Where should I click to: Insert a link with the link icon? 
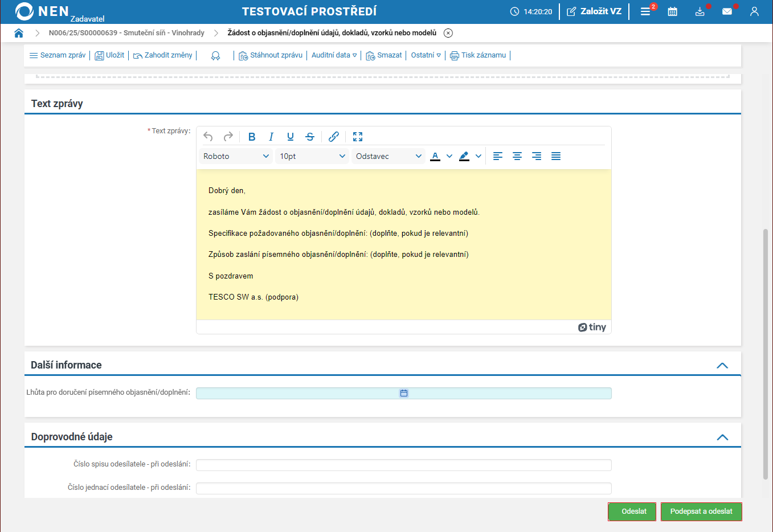(x=334, y=137)
